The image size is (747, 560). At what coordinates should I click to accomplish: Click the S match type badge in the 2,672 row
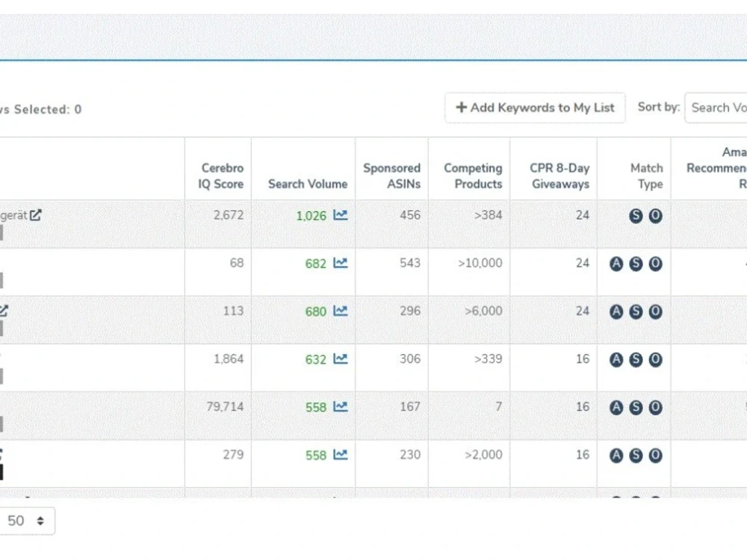point(636,216)
